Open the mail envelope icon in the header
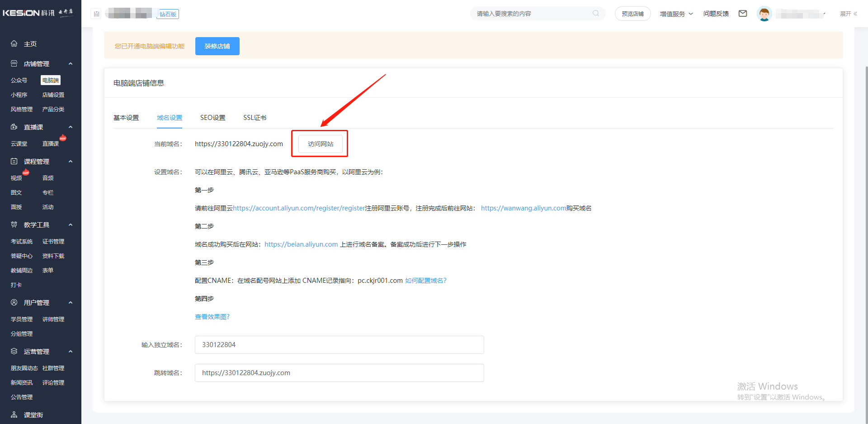868x424 pixels. (x=743, y=14)
